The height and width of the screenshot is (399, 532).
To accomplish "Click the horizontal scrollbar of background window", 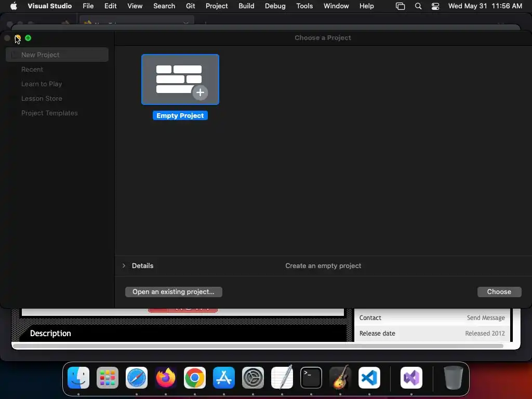I will click(258, 346).
